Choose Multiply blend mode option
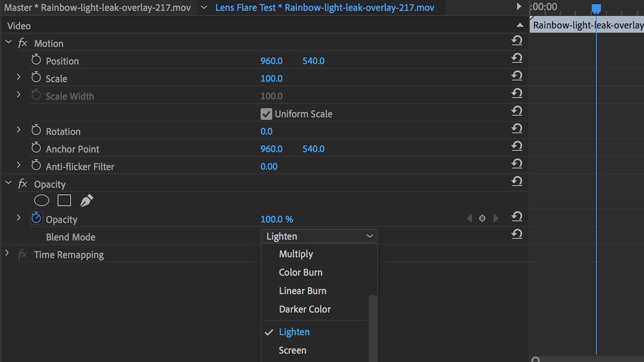The width and height of the screenshot is (644, 362). [296, 254]
